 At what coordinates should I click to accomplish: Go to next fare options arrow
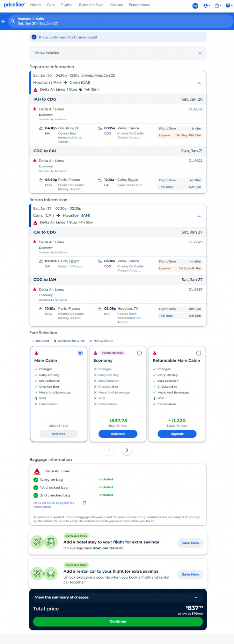127,450
